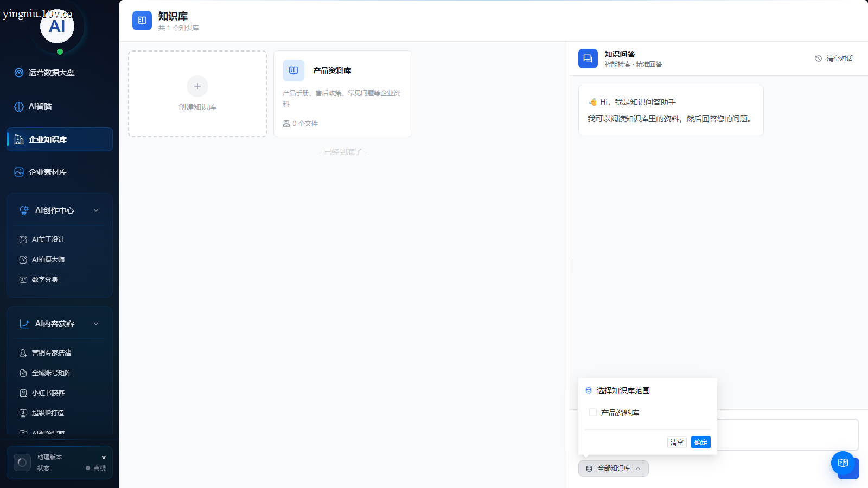Viewport: 868px width, 488px height.
Task: Click the floating blue book button
Action: click(843, 463)
